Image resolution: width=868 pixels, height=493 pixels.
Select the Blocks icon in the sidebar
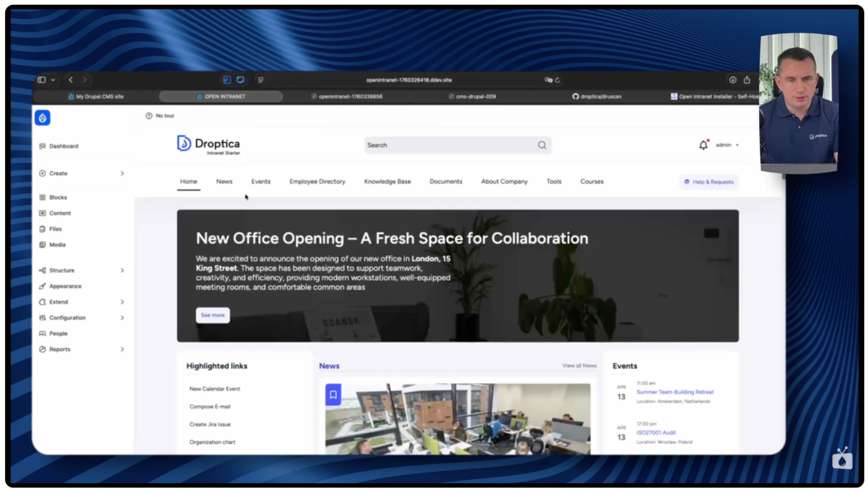pyautogui.click(x=42, y=197)
